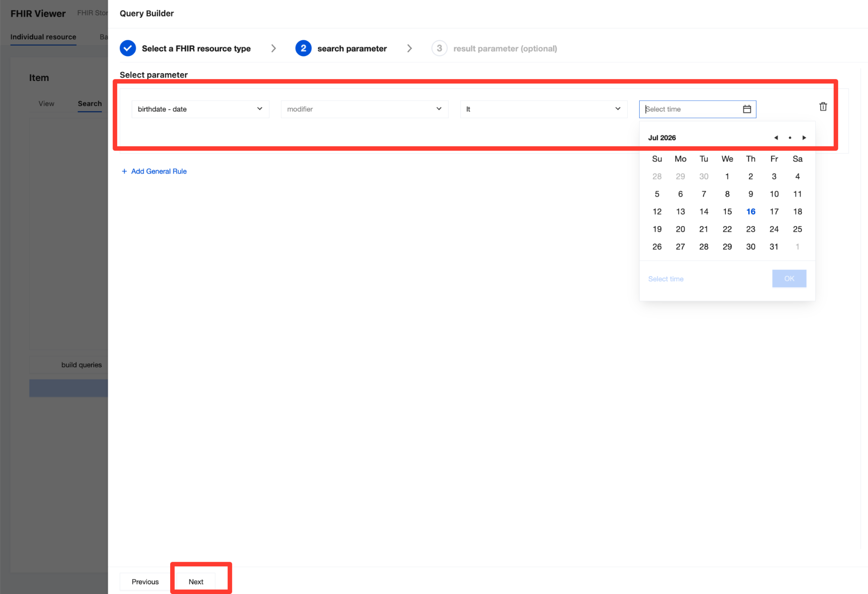This screenshot has height=594, width=868.
Task: Choose date 15 in the calendar
Action: point(727,212)
